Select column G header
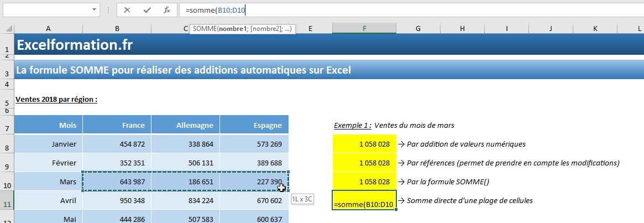The width and height of the screenshot is (644, 223). click(x=418, y=28)
